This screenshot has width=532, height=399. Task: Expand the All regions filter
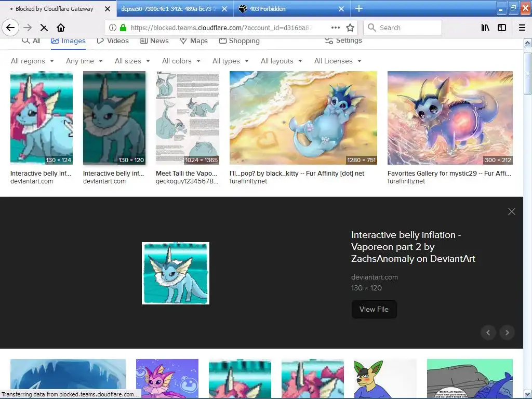coord(33,61)
